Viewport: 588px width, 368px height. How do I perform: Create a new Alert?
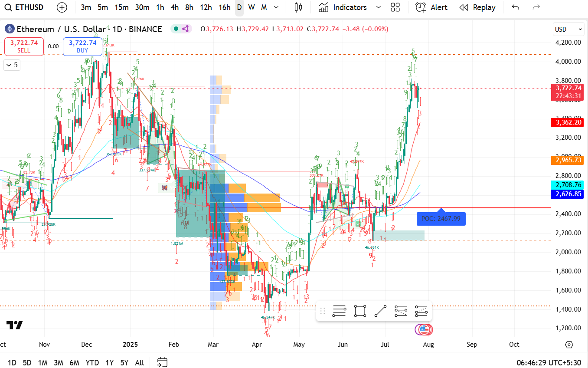point(431,7)
